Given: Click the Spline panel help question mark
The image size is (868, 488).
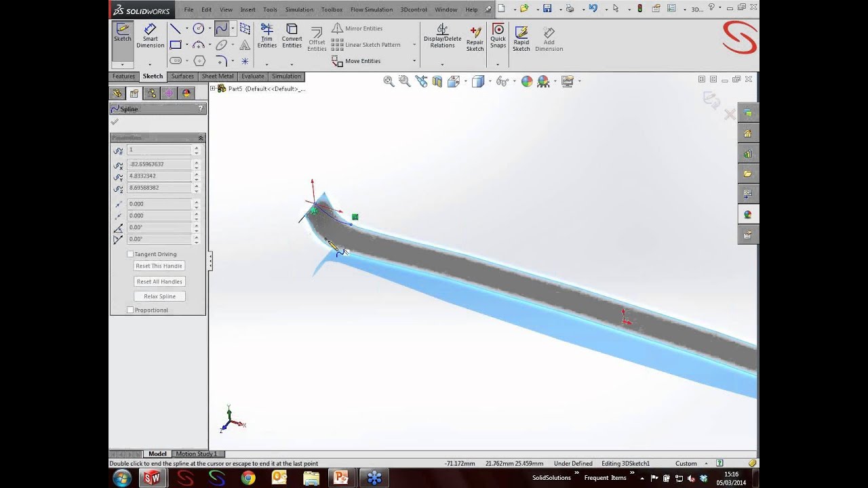Looking at the screenshot, I should point(200,108).
